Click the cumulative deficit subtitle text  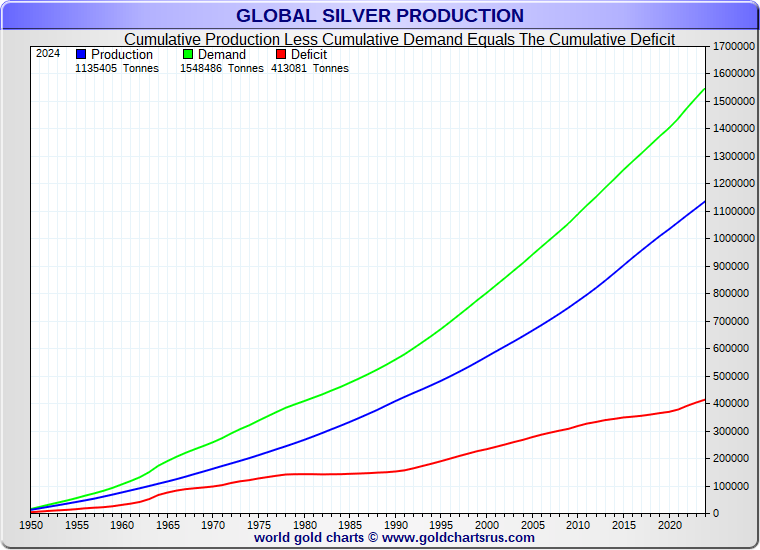tap(399, 39)
